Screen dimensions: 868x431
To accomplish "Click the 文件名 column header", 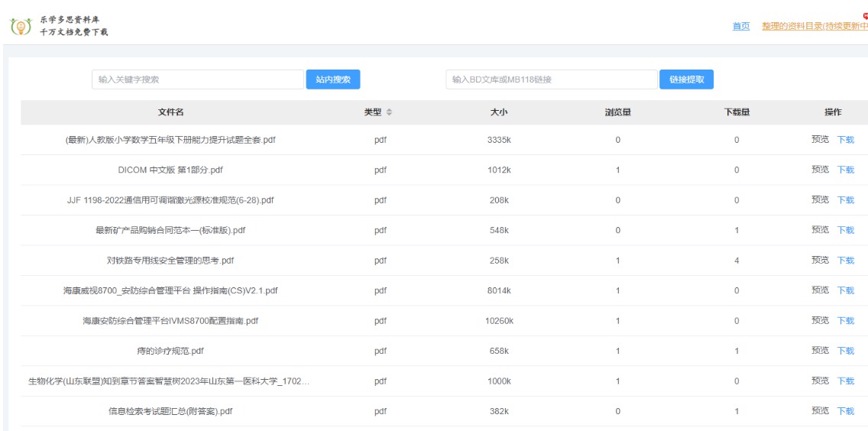I will (x=170, y=112).
